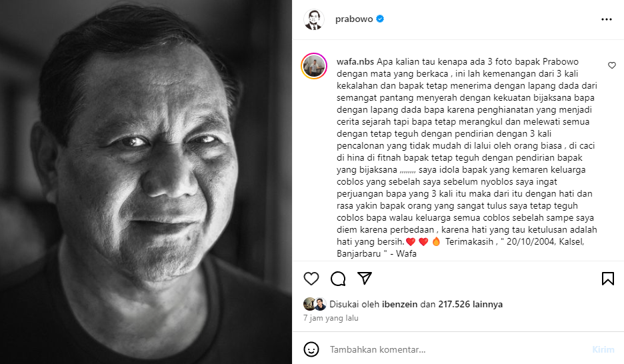The width and height of the screenshot is (624, 364).
Task: Open more options three-dot menu
Action: (x=607, y=19)
